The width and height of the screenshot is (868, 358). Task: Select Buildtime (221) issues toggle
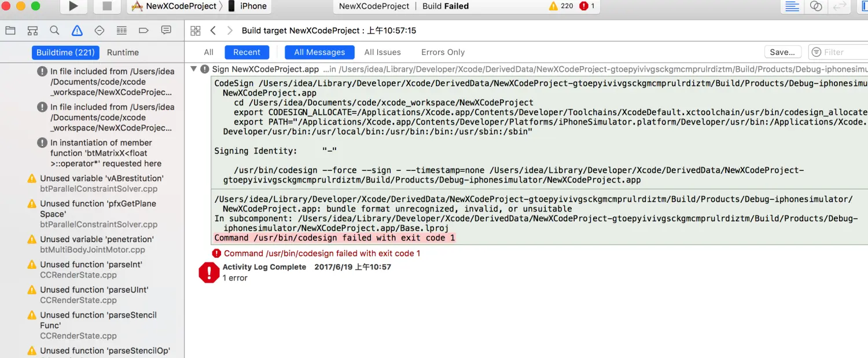point(65,52)
